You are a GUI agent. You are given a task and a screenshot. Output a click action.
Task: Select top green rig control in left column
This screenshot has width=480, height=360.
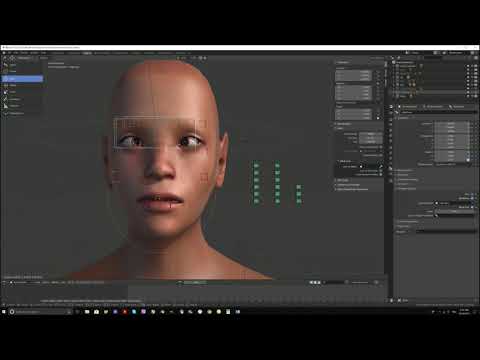click(256, 165)
